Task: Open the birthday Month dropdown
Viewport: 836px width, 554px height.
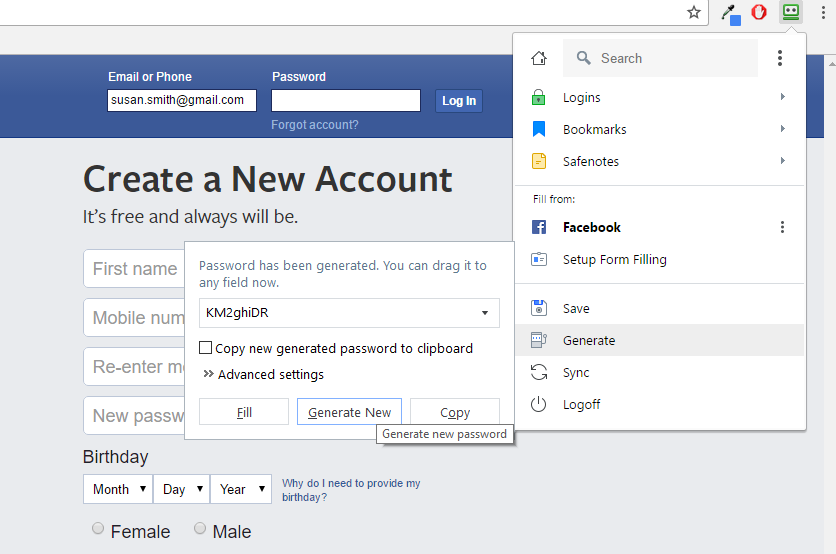Action: pyautogui.click(x=117, y=489)
